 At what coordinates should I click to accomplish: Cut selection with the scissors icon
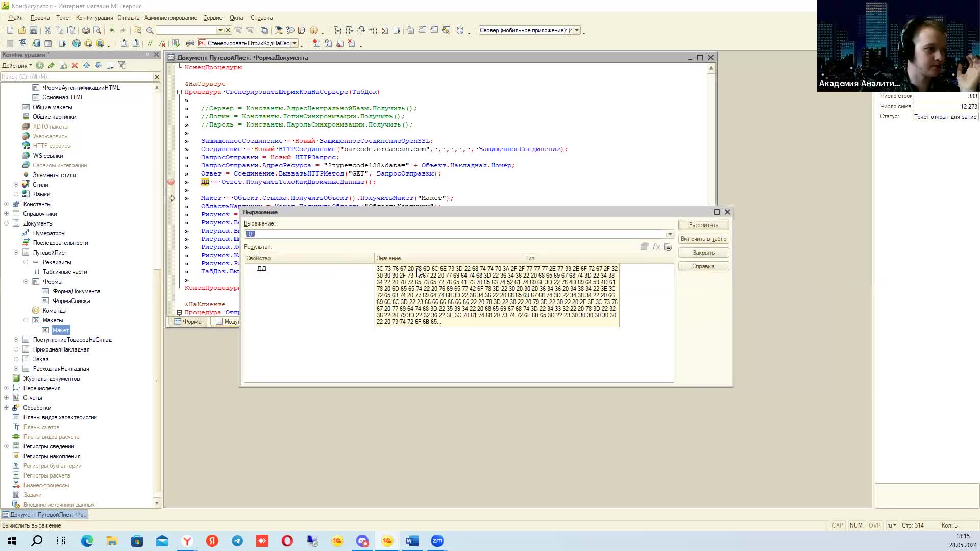tap(47, 31)
